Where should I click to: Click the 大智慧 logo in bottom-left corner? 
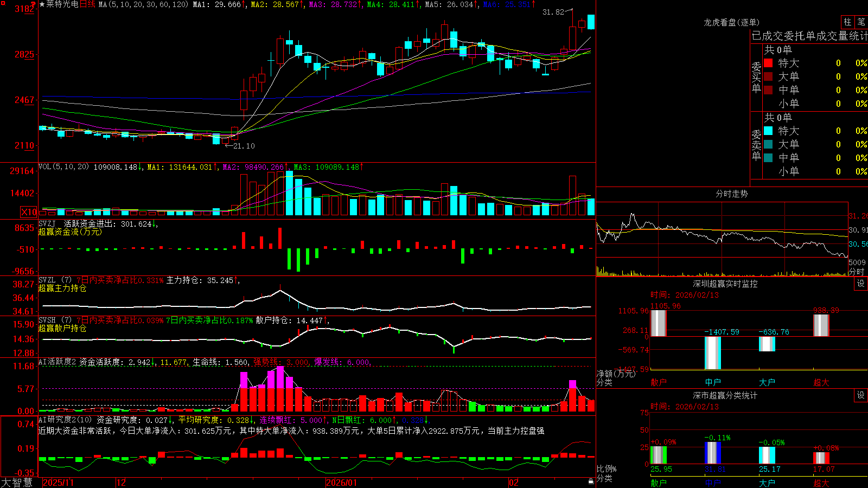coord(17,483)
